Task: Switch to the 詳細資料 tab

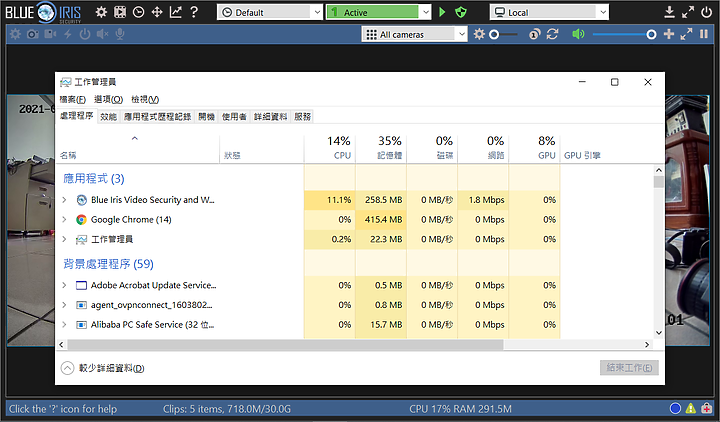Action: (270, 117)
